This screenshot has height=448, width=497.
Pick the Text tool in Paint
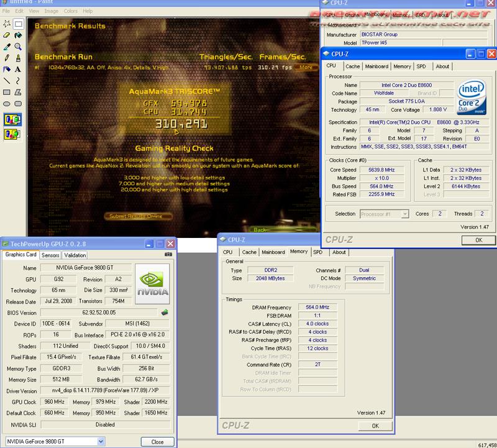coord(18,70)
